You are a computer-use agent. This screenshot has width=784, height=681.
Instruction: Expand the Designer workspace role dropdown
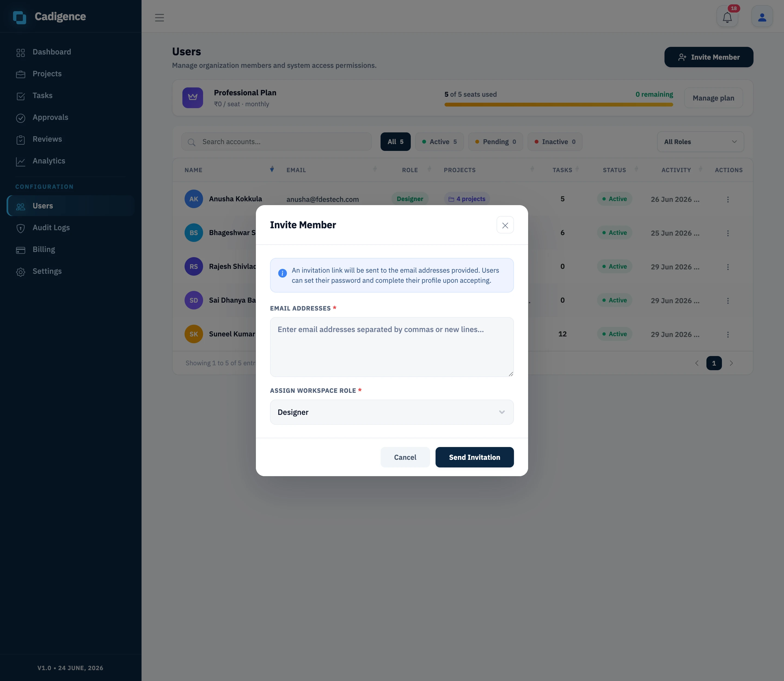point(392,412)
